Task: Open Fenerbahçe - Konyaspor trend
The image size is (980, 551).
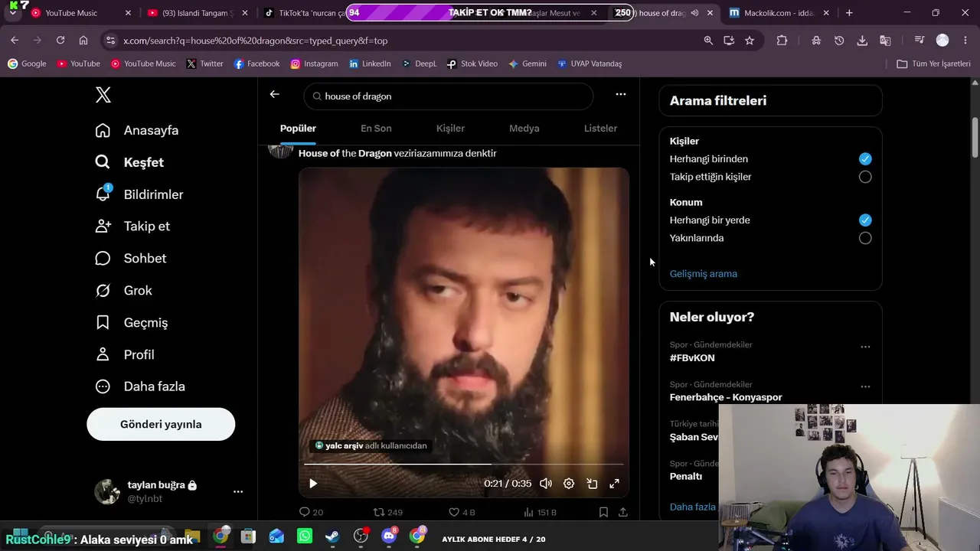Action: click(x=726, y=397)
